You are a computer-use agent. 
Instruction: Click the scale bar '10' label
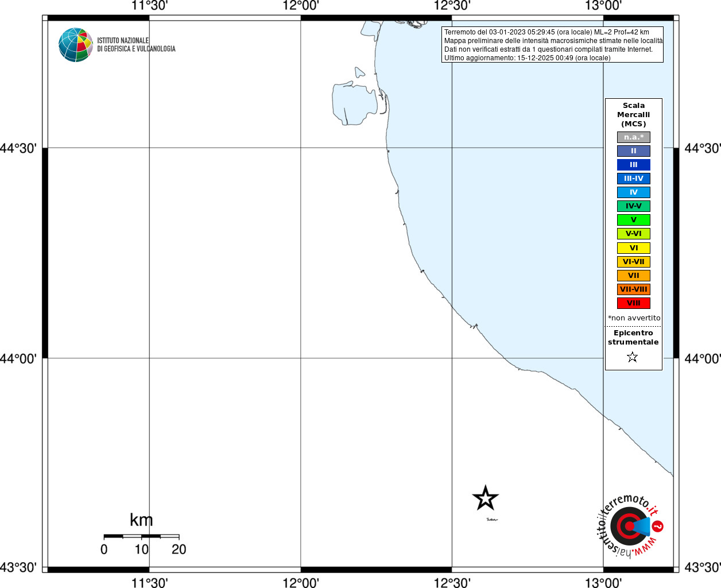pyautogui.click(x=142, y=550)
